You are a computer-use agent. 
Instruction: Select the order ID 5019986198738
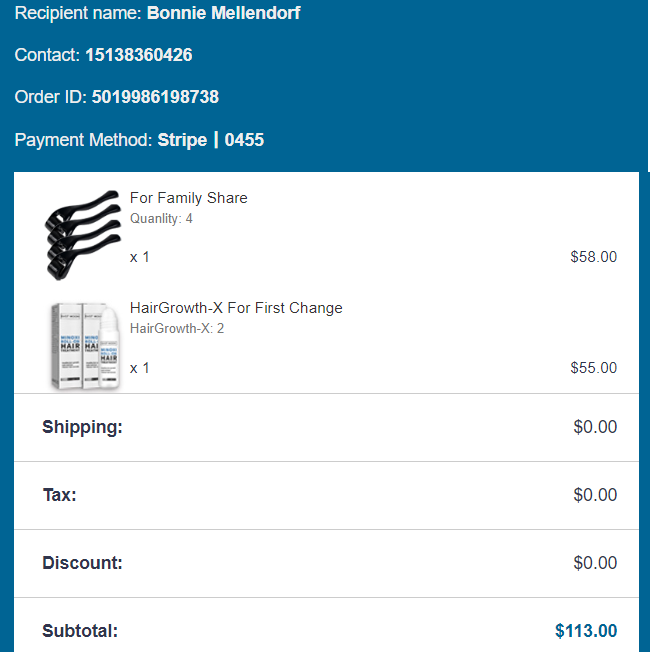(x=155, y=98)
